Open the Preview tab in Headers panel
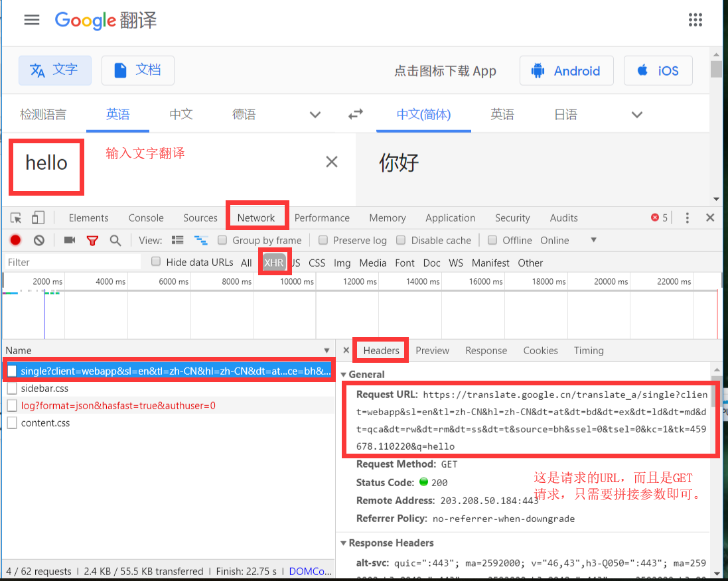Viewport: 728px width, 581px height. (432, 350)
